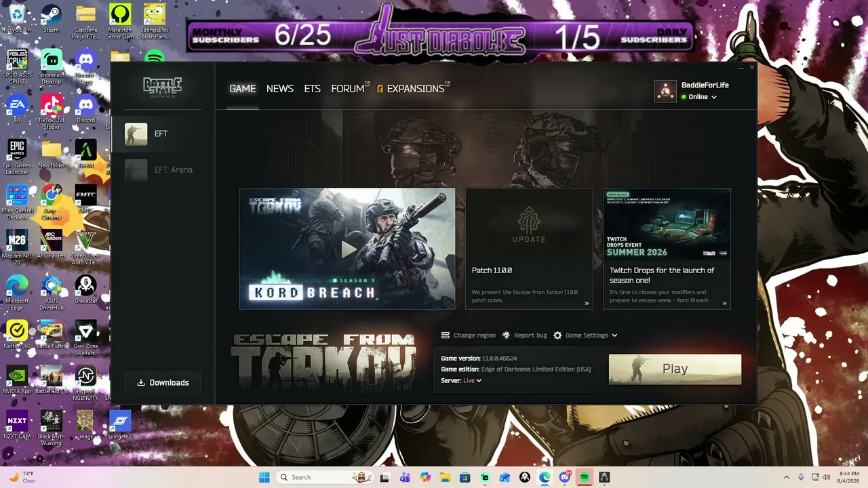Image resolution: width=868 pixels, height=488 pixels.
Task: Open the NVIDIA App desktop icon
Action: coord(17,380)
